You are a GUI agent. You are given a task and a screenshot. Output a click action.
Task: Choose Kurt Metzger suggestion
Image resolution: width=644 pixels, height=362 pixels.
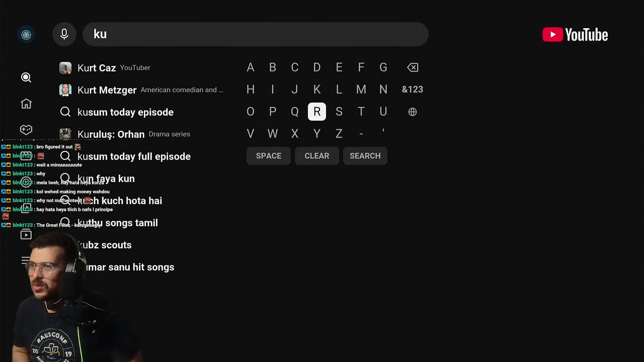pyautogui.click(x=142, y=90)
